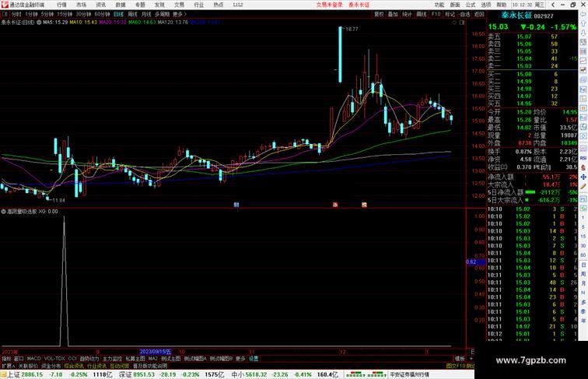Expand 更多 period options

179,14
